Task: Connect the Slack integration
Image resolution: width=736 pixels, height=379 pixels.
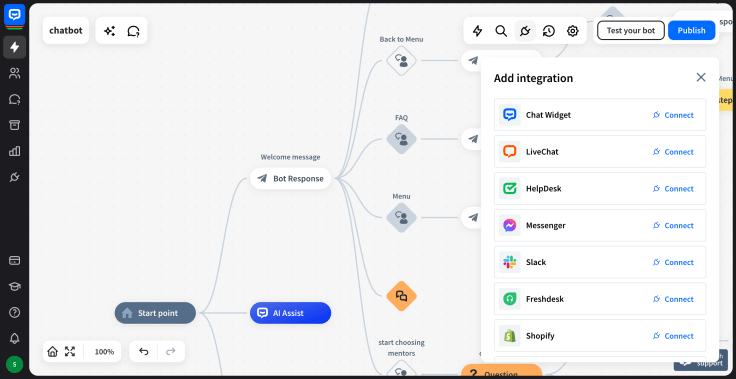Action: [673, 262]
